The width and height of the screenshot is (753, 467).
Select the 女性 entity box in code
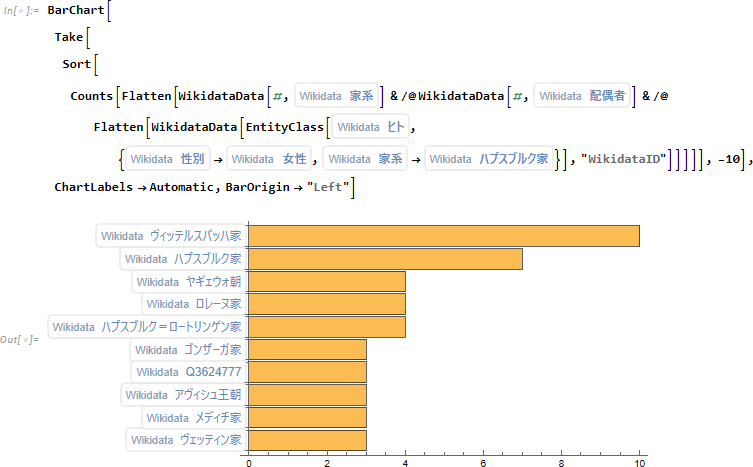[269, 158]
